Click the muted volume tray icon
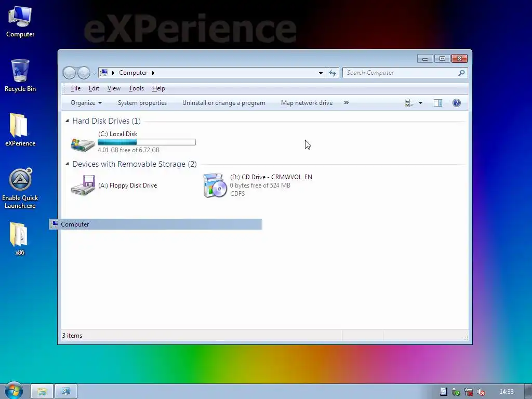 [x=481, y=392]
